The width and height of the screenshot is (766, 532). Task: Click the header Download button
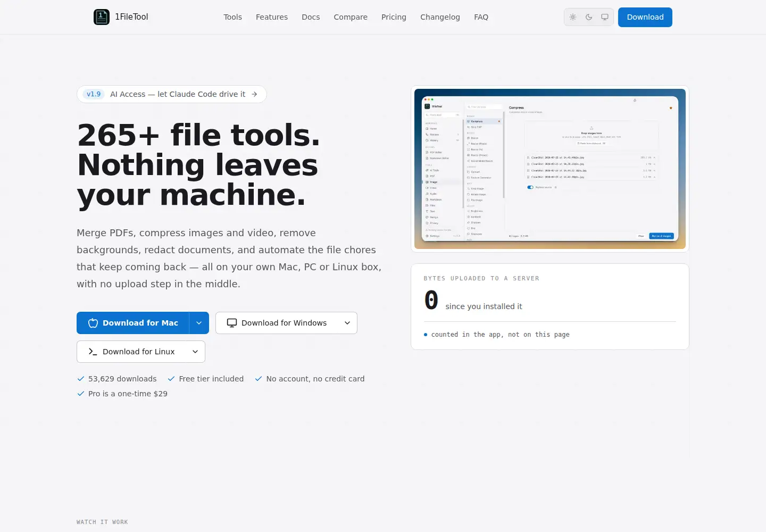645,17
